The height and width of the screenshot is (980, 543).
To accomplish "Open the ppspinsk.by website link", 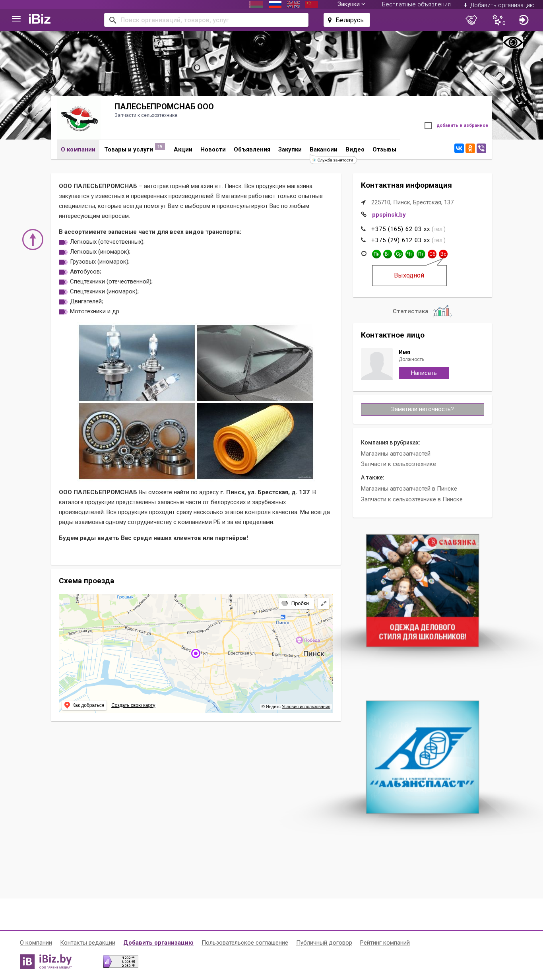I will click(389, 215).
